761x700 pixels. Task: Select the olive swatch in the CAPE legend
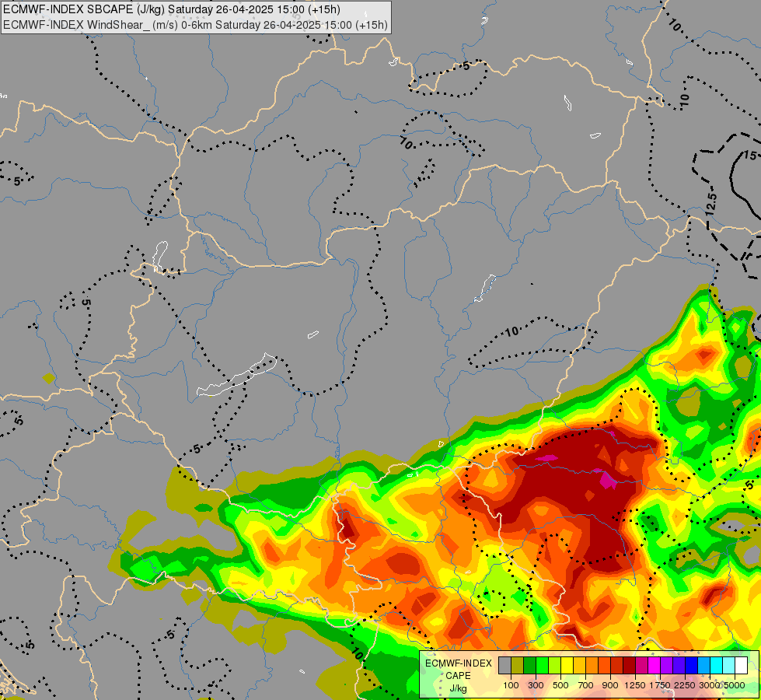[x=517, y=666]
